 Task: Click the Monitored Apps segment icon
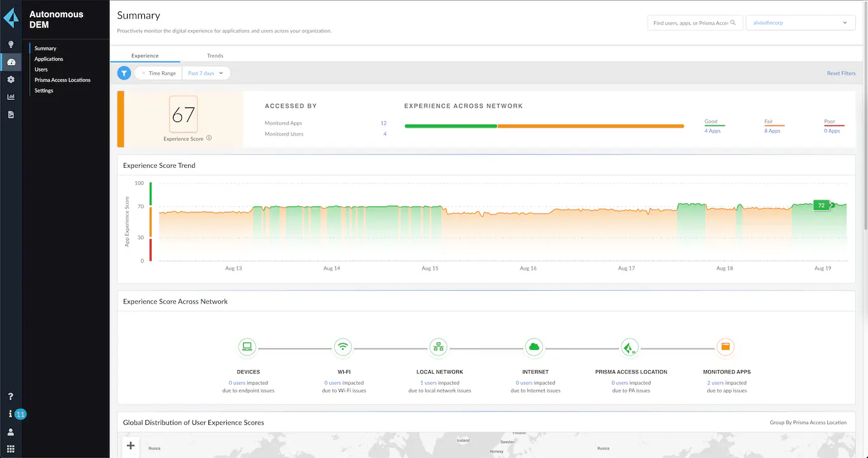tap(725, 347)
